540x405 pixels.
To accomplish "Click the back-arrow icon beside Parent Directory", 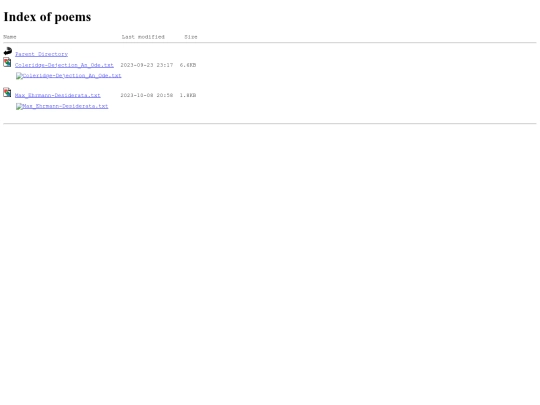I will pos(8,51).
